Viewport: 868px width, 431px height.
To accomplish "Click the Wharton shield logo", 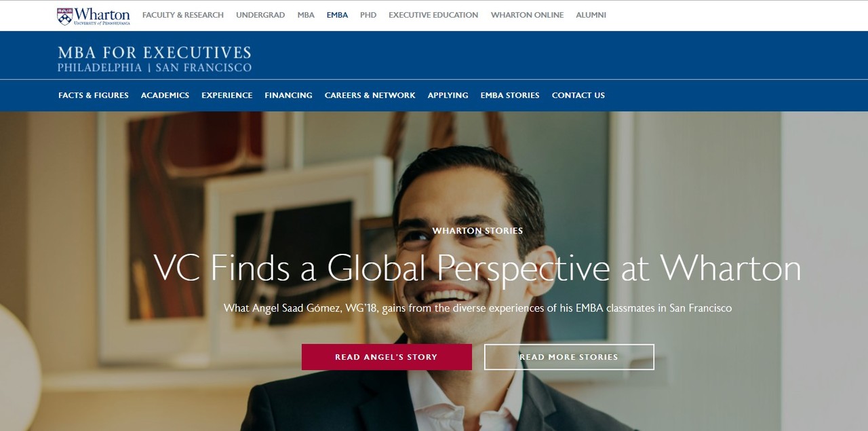I will pyautogui.click(x=65, y=16).
